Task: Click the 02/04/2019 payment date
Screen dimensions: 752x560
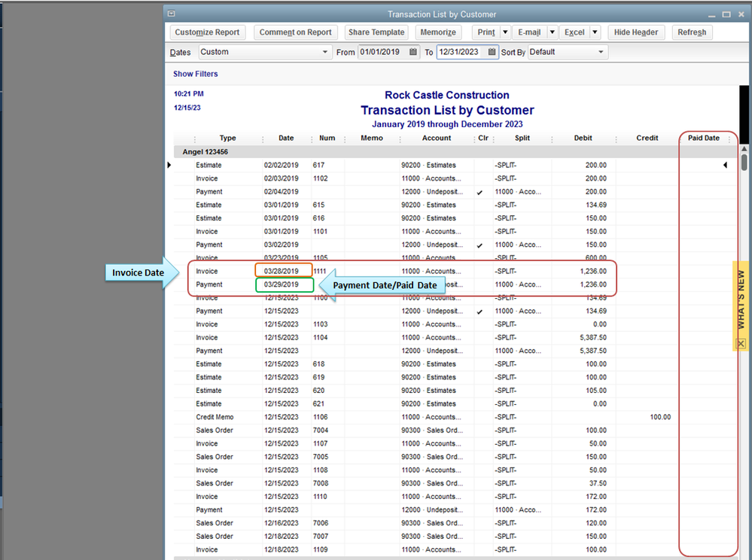Action: click(281, 192)
